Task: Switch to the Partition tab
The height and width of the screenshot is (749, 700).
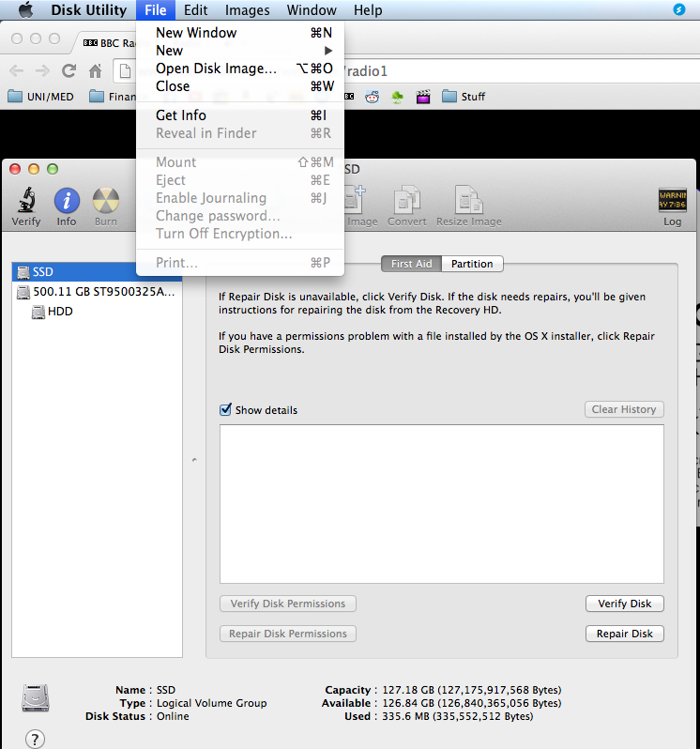Action: point(472,264)
